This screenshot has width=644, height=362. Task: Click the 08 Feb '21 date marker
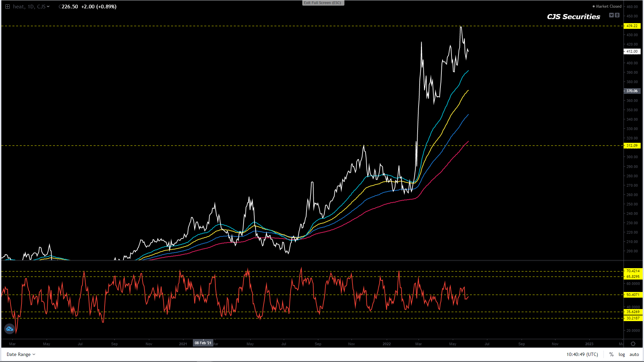[203, 343]
